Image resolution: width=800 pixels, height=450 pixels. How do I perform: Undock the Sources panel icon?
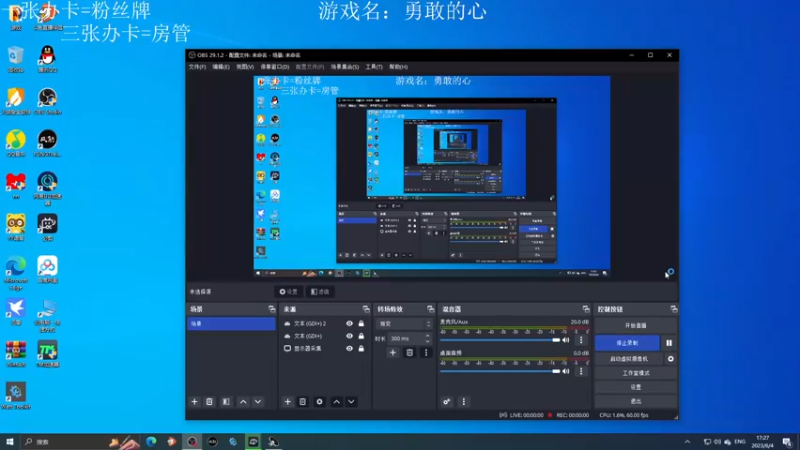(366, 309)
